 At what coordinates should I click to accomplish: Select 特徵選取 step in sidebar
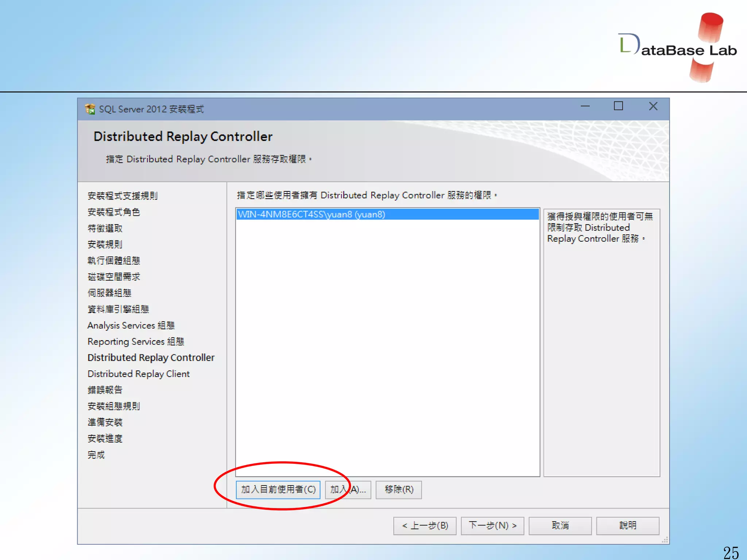[x=105, y=228]
